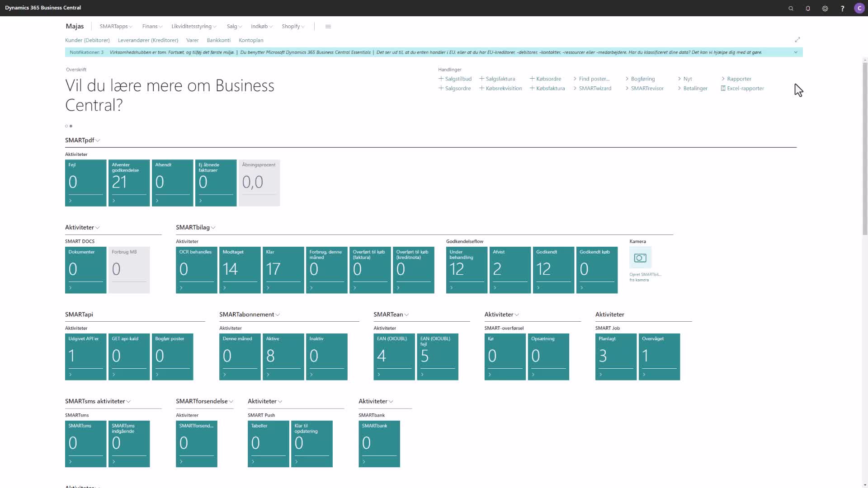This screenshot has width=868, height=488.
Task: Open the settings gear icon
Action: tap(825, 8)
